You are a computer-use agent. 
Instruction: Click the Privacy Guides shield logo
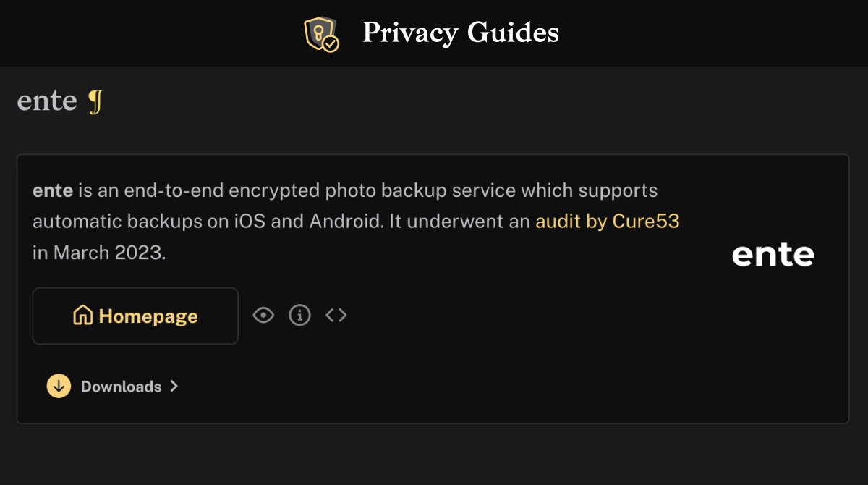point(321,34)
